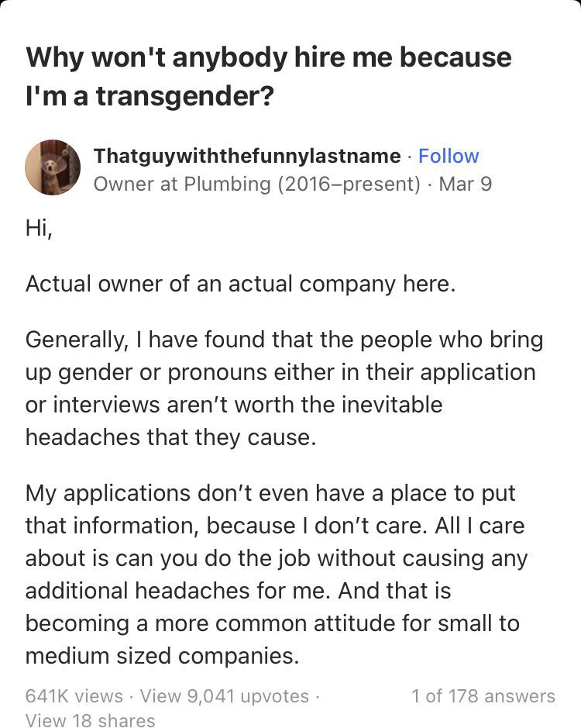Open the "1 of 178 answers" link
This screenshot has height=728, width=581.
pos(483,696)
